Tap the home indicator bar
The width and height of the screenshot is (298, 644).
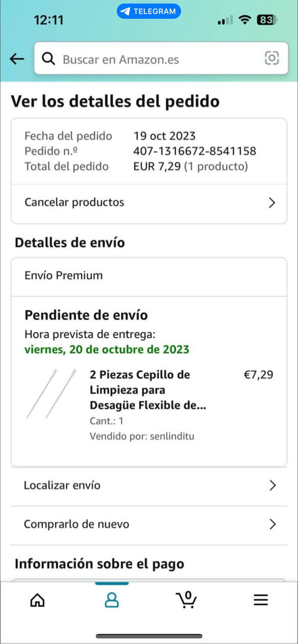point(149,636)
